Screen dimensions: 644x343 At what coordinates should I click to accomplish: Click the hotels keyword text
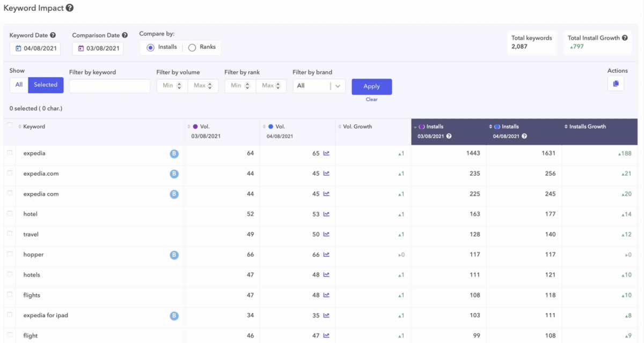pos(32,275)
